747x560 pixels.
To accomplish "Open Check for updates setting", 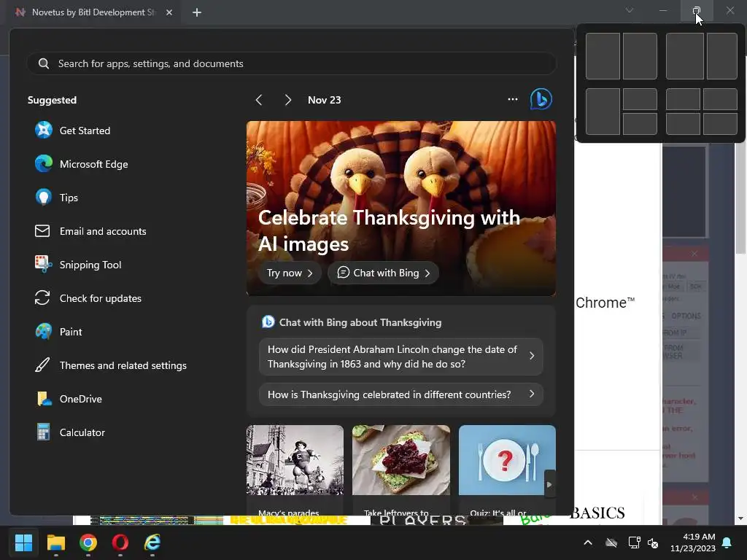I will tap(88, 298).
